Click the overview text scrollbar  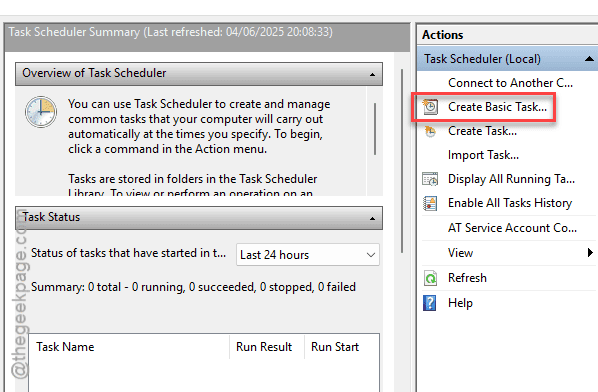[375, 129]
